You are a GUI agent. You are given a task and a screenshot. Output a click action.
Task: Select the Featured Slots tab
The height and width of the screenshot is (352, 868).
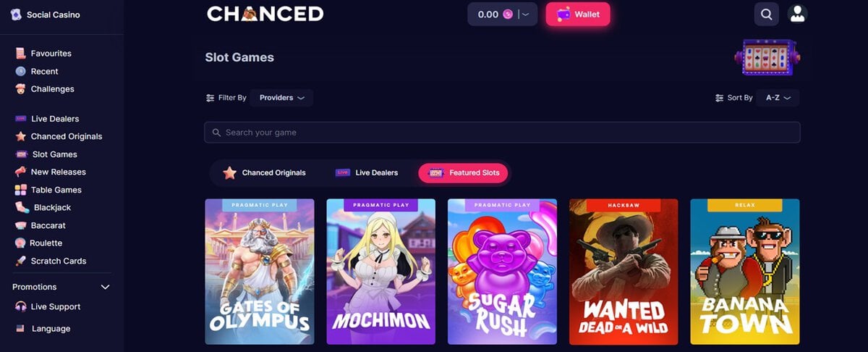tap(464, 173)
